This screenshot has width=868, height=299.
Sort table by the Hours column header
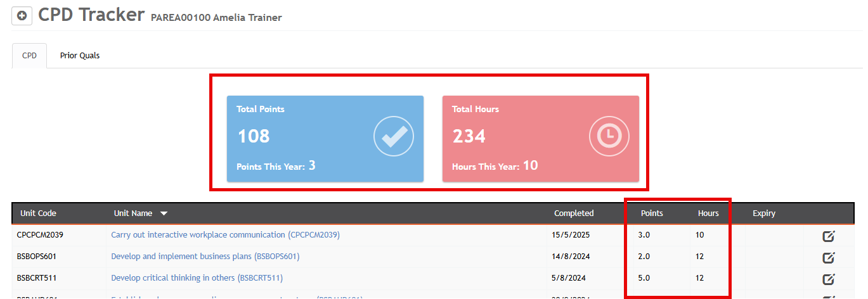708,213
